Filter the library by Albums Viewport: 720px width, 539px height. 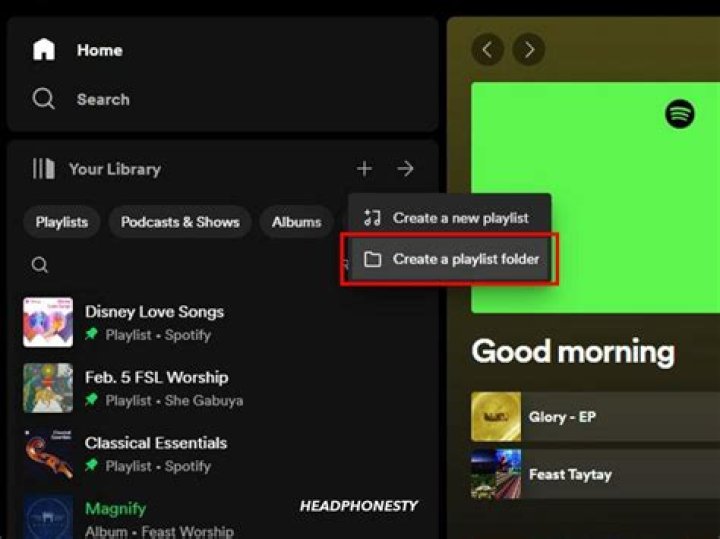[296, 222]
